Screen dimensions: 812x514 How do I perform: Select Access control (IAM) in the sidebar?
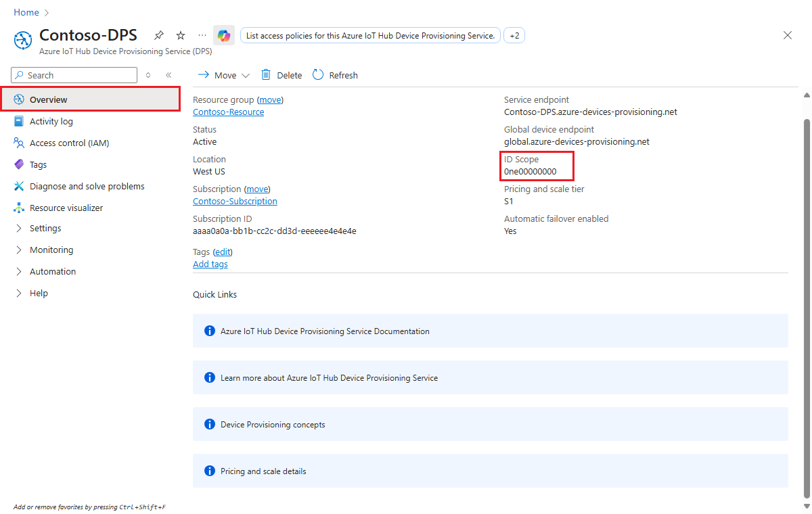68,143
